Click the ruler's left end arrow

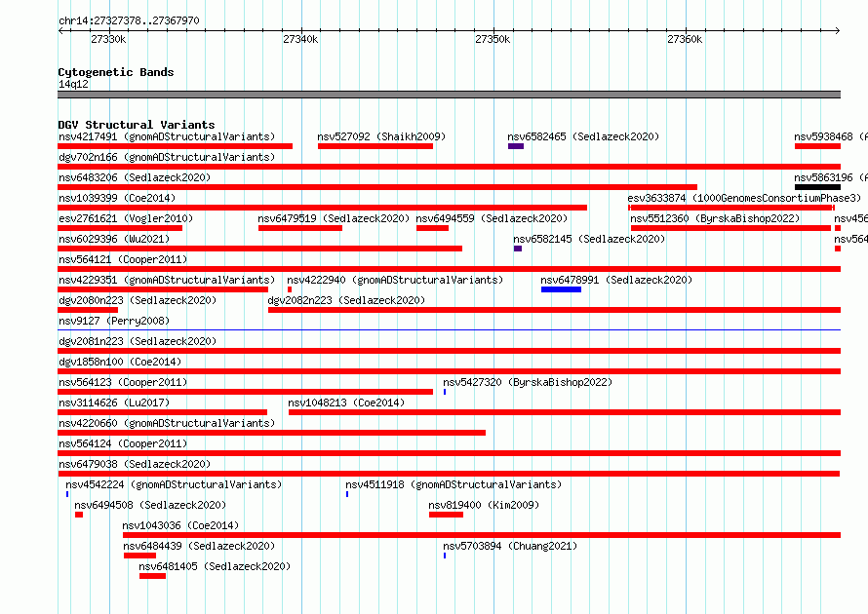tap(60, 30)
